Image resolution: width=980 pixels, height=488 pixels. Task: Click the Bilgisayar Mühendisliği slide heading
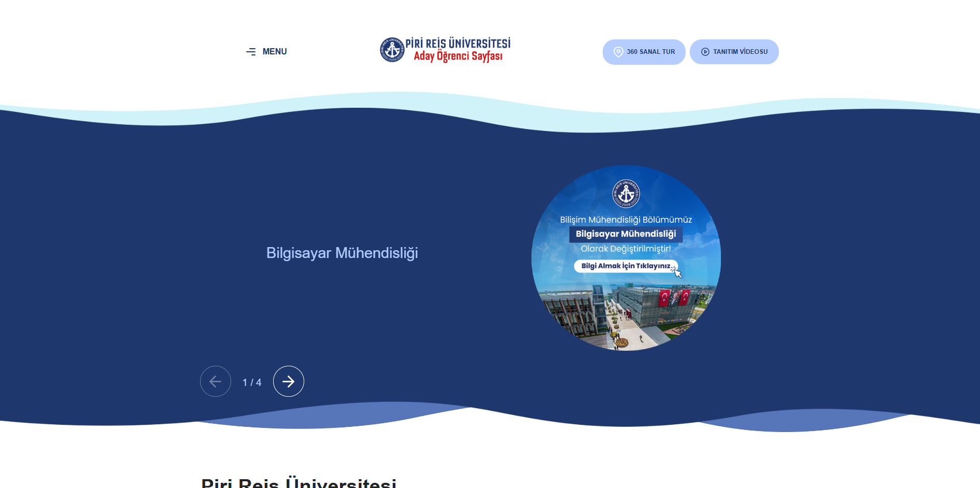pyautogui.click(x=342, y=253)
